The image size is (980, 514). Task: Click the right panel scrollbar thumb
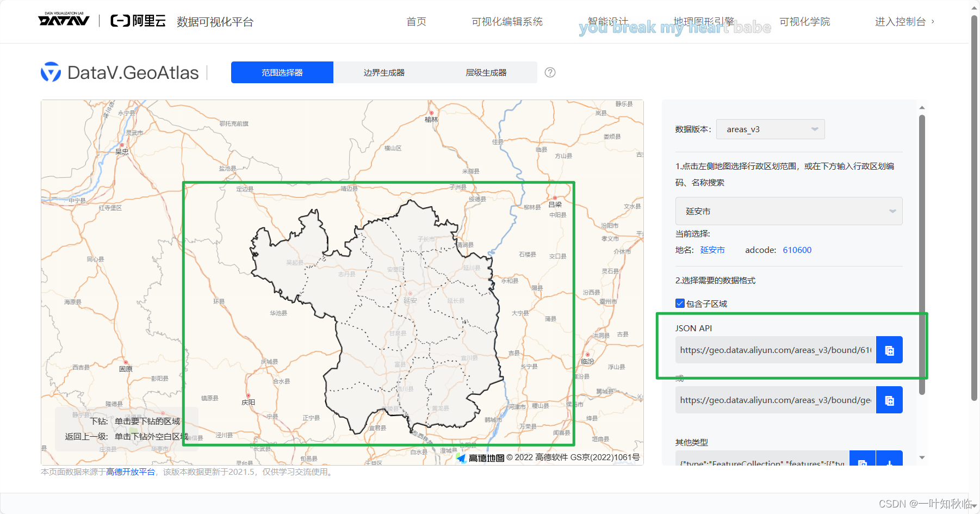(x=922, y=255)
